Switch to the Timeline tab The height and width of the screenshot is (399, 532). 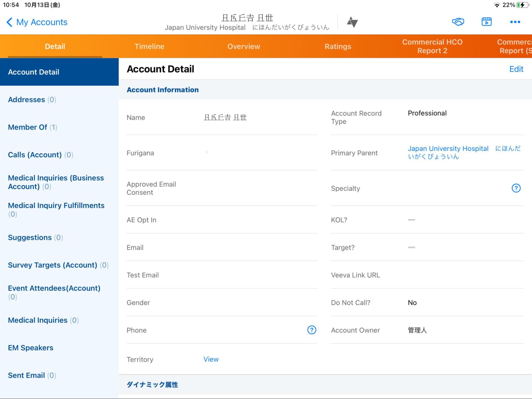click(149, 46)
